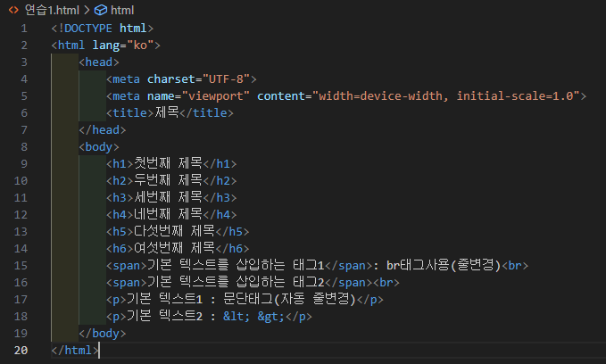Click the br tag at end of line 16
The image size is (606, 364).
pyautogui.click(x=386, y=282)
